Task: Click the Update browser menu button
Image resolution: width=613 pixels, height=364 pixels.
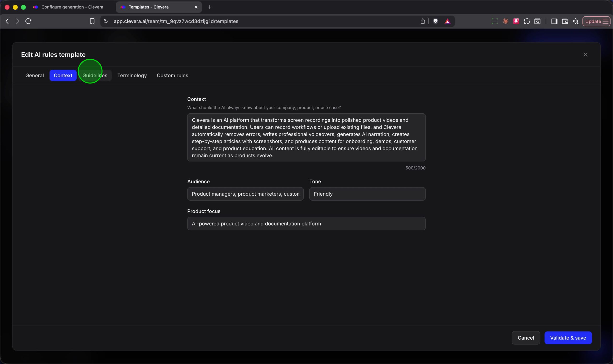Action: [596, 21]
